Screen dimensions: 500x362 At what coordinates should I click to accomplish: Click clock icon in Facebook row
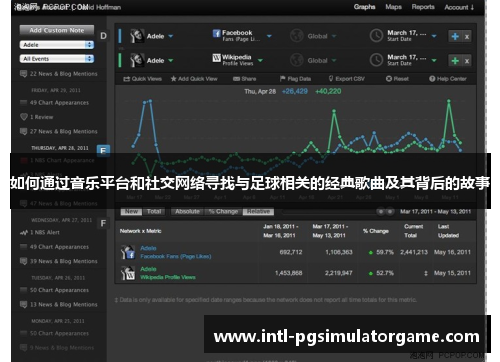[376, 36]
